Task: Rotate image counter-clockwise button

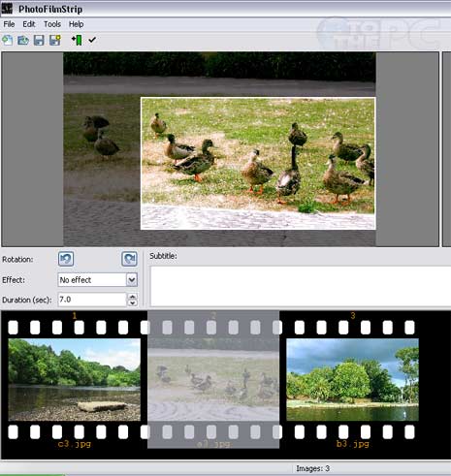Action: point(66,259)
